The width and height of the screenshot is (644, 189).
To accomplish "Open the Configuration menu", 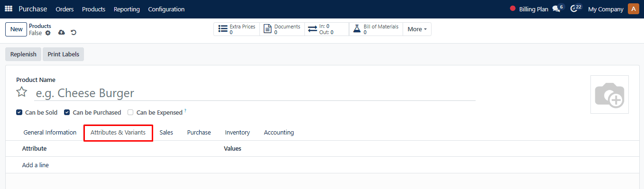I will click(x=166, y=9).
